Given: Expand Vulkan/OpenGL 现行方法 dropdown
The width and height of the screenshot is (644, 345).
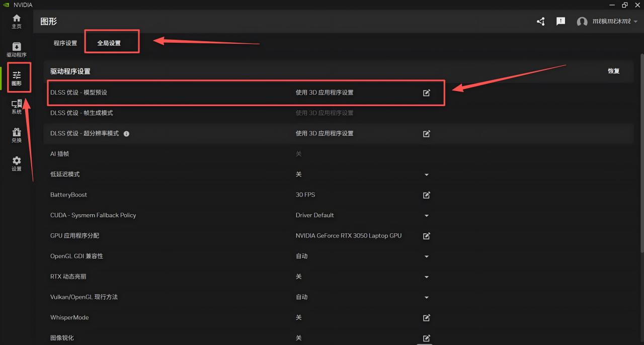Looking at the screenshot, I should coord(427,298).
